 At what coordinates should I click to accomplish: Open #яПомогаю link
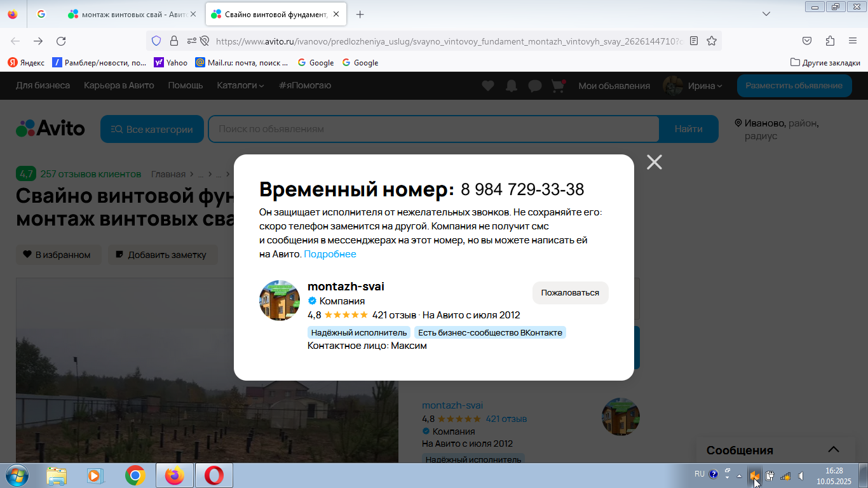tap(305, 85)
